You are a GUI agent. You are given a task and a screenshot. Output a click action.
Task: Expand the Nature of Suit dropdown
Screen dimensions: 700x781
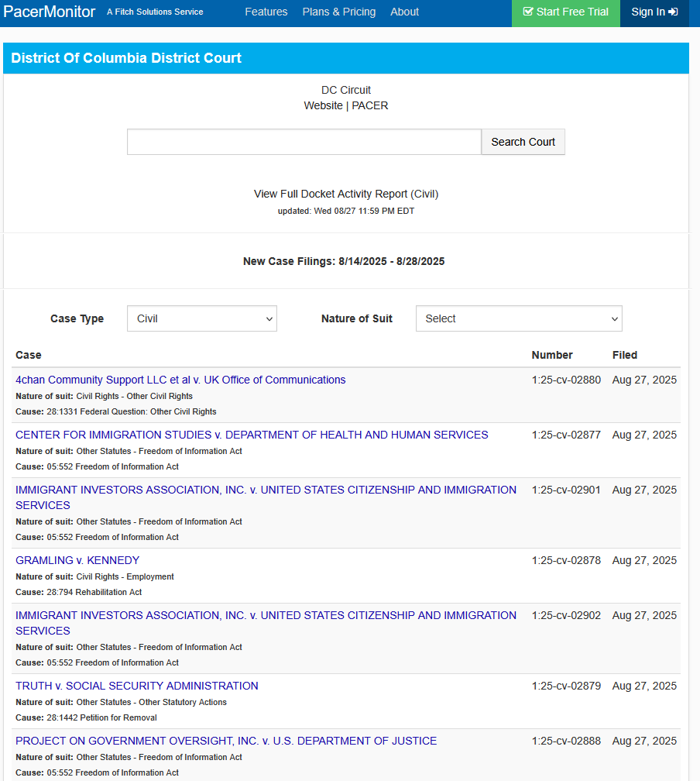[x=519, y=318]
